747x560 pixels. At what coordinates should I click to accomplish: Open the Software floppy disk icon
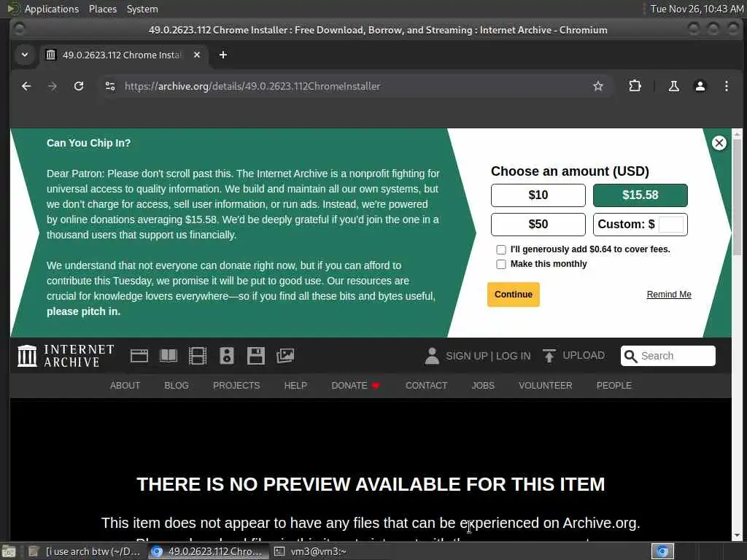[x=256, y=356]
